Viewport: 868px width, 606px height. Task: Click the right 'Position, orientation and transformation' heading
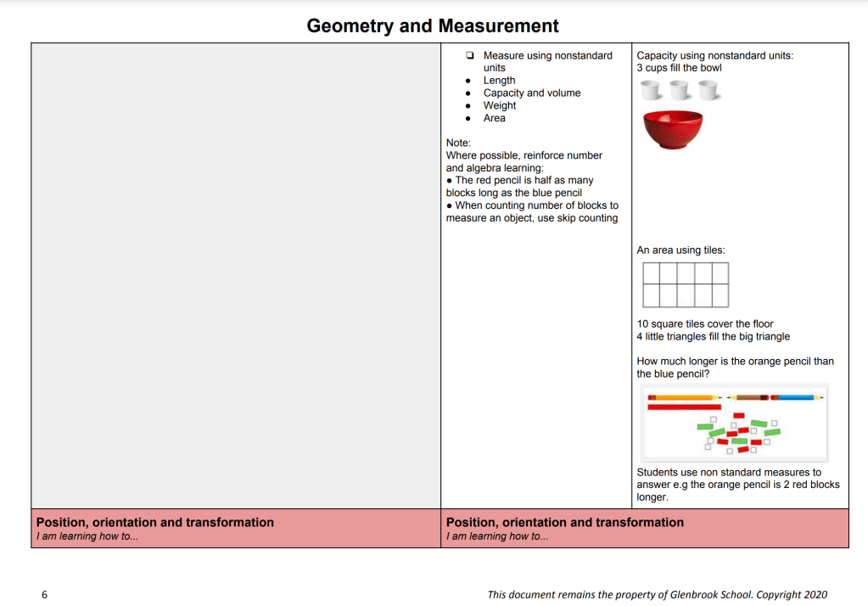(564, 523)
